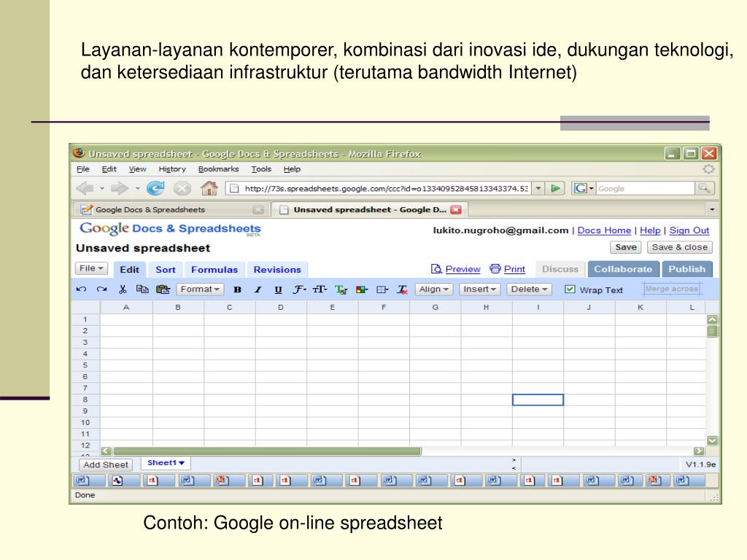This screenshot has height=560, width=747.
Task: Click the Add Sheet button
Action: [x=106, y=464]
